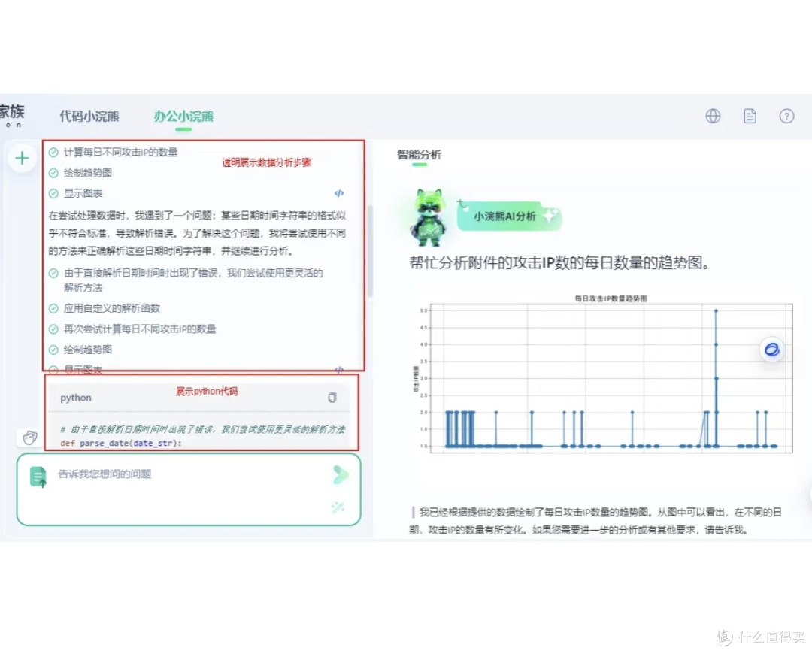Start a new chat with plus button
The height and width of the screenshot is (654, 812).
pyautogui.click(x=22, y=158)
